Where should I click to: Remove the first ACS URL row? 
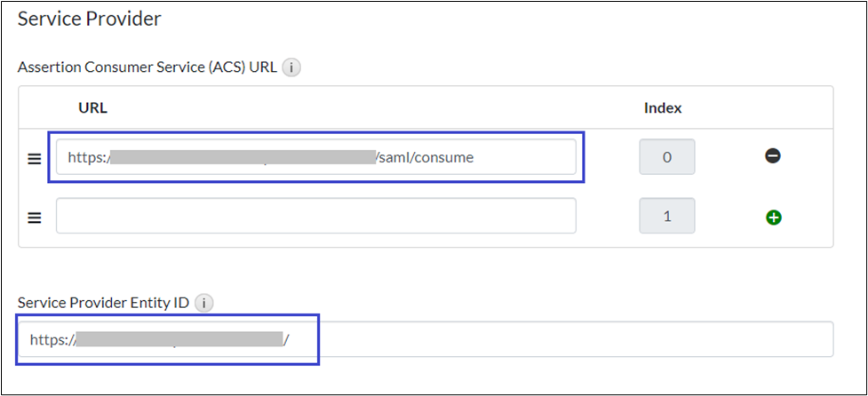coord(773,156)
